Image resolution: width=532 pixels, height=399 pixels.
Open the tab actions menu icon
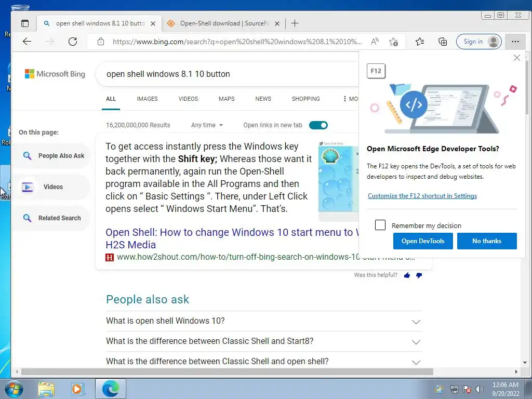(x=25, y=23)
